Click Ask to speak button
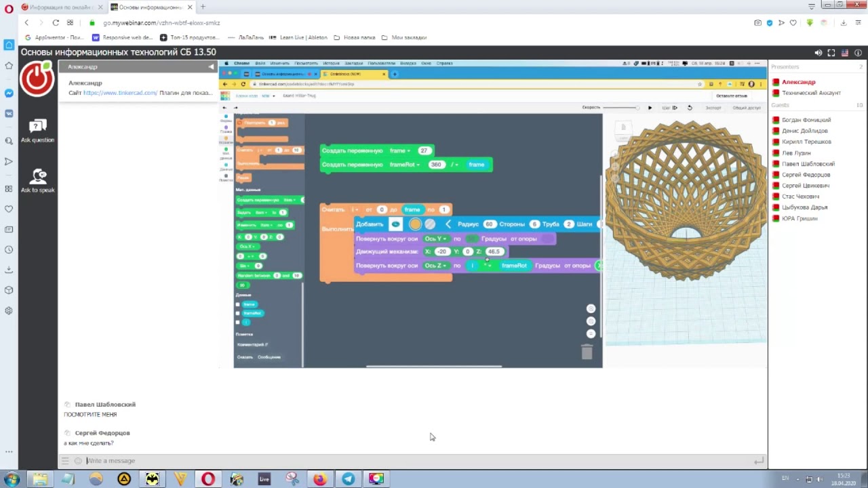 (x=37, y=180)
